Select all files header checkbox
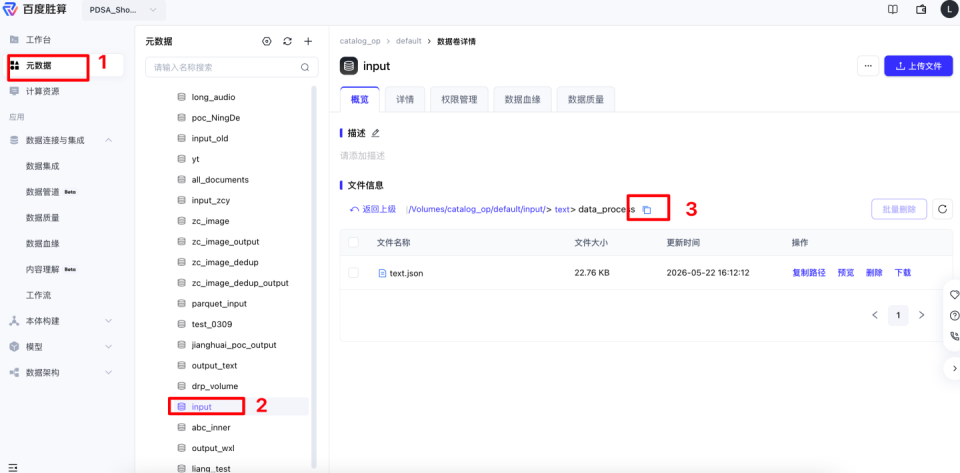 click(353, 242)
